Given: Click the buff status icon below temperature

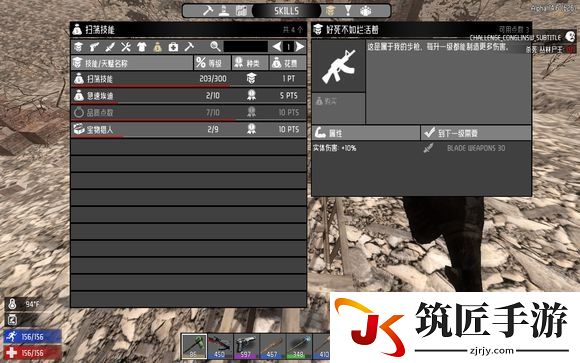Looking at the screenshot, I should click(x=12, y=319).
